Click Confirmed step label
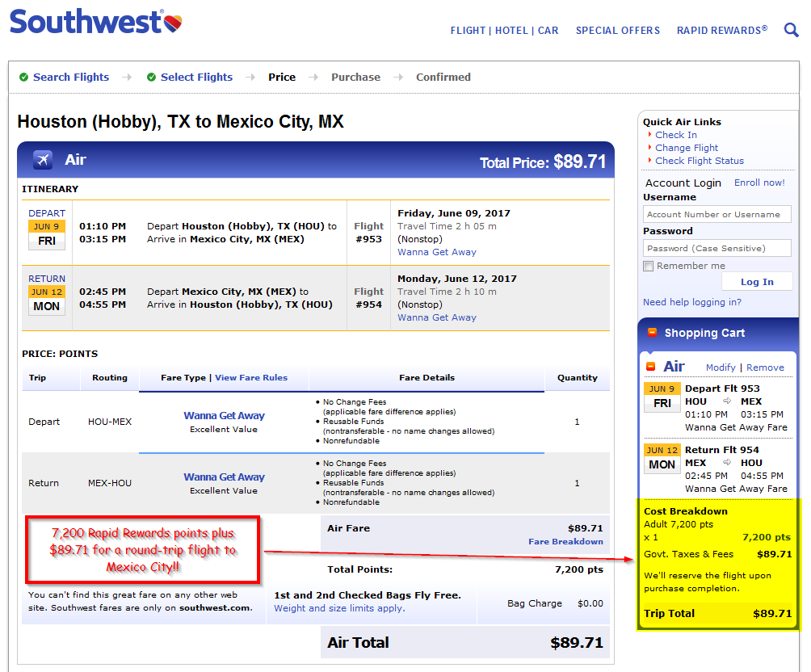This screenshot has width=811, height=672. pos(443,77)
